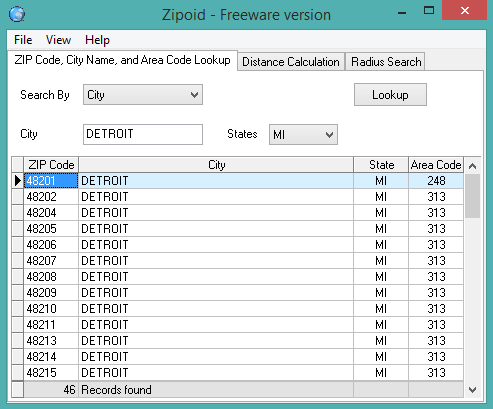Click MI state cell in 48208 row
The height and width of the screenshot is (409, 493).
pos(381,277)
